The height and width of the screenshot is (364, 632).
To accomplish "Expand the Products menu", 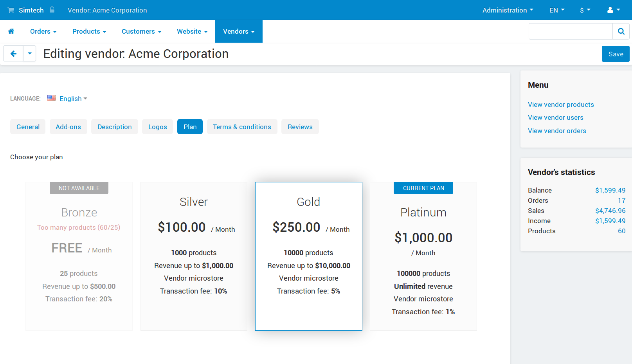I will pos(89,31).
